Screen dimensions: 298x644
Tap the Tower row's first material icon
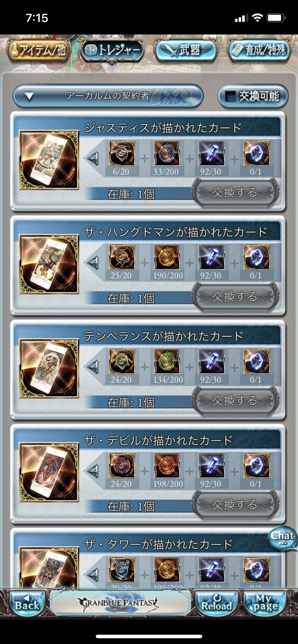[x=122, y=570]
